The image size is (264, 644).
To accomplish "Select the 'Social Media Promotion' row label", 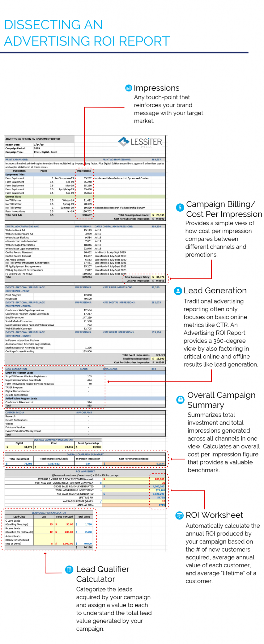I will click(19, 321).
